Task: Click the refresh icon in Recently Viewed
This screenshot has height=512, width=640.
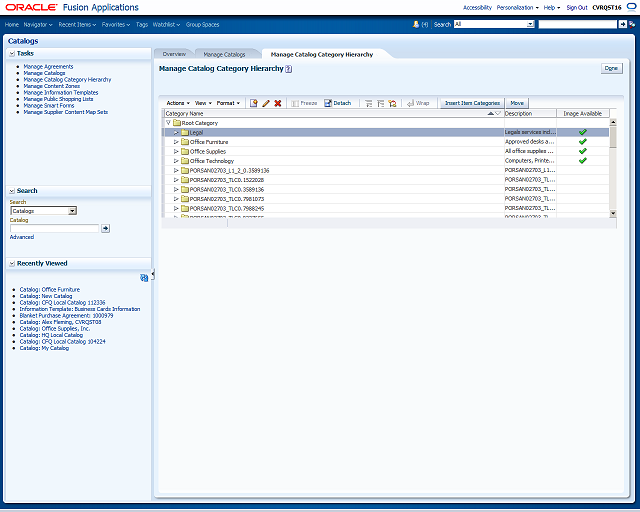Action: click(x=144, y=278)
